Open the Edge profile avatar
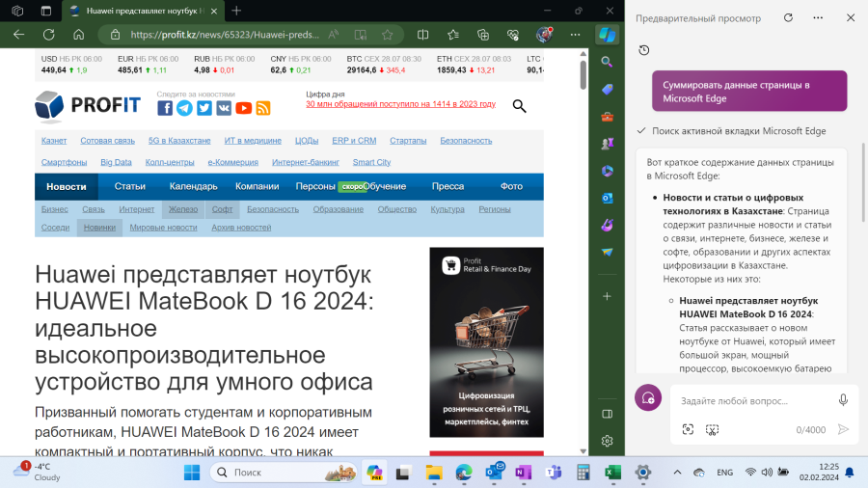 [544, 35]
